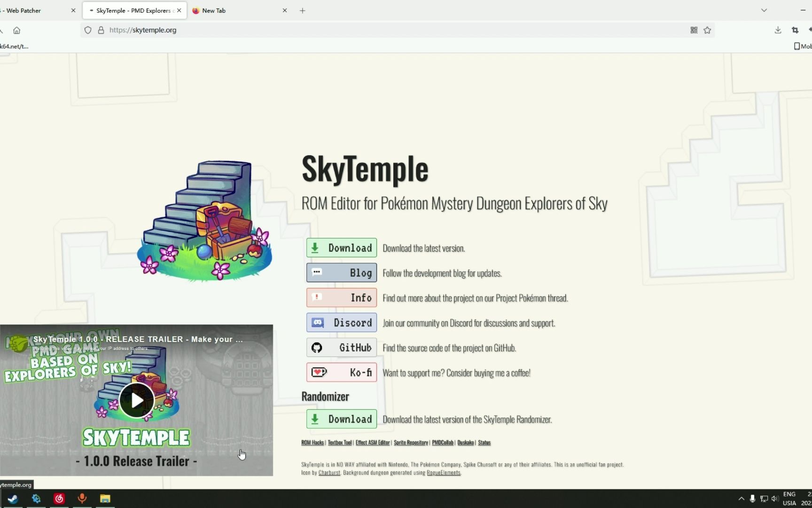The height and width of the screenshot is (508, 812).
Task: Switch to the New Tab tab
Action: click(x=240, y=10)
